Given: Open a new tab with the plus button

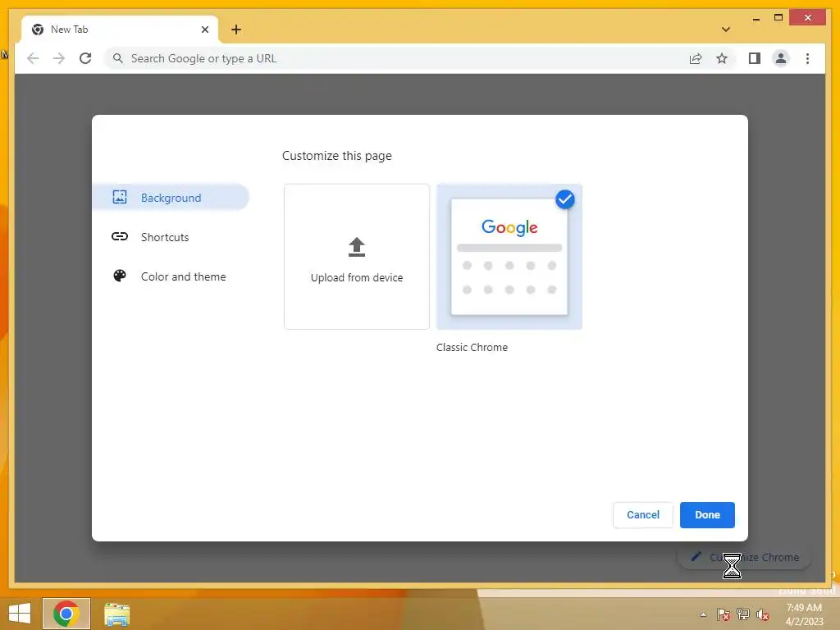Looking at the screenshot, I should click(x=236, y=30).
